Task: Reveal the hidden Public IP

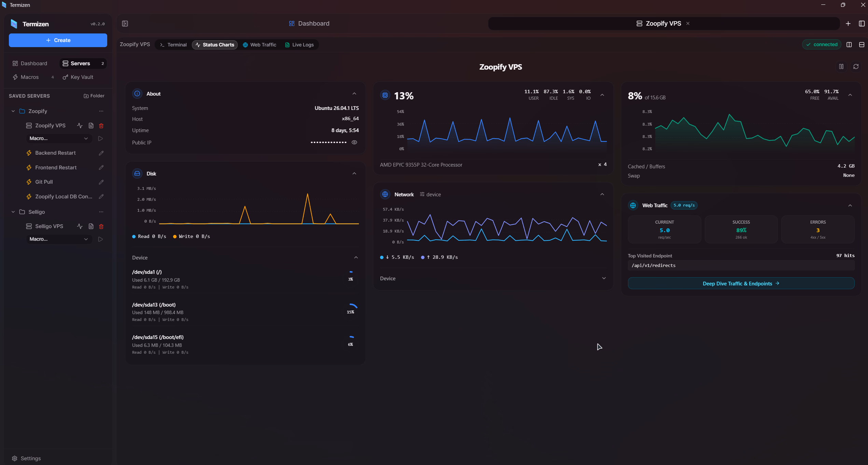Action: (x=354, y=142)
